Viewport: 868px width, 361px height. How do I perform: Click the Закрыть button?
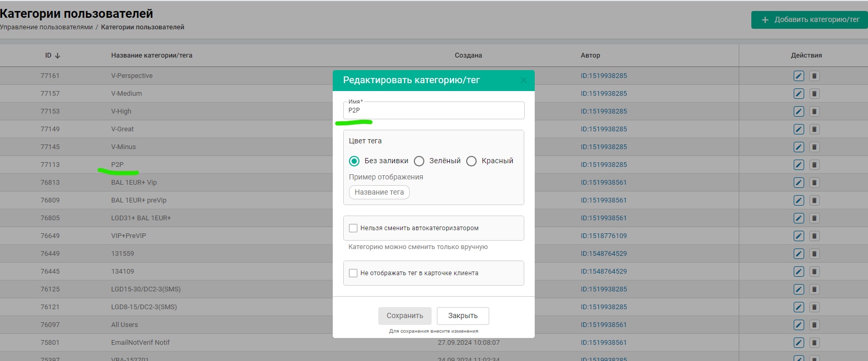click(463, 316)
